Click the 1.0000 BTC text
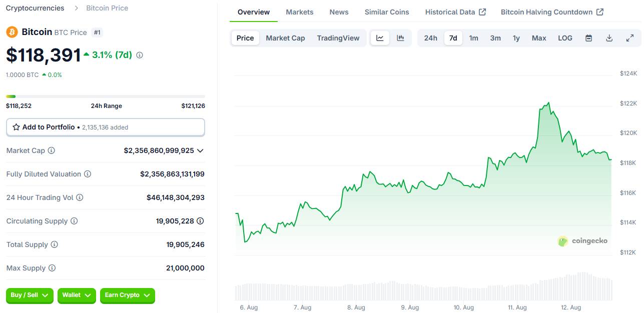 pos(23,75)
